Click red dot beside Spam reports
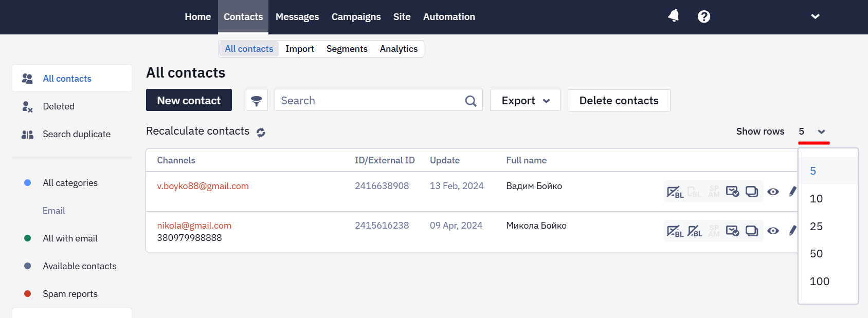 point(28,294)
